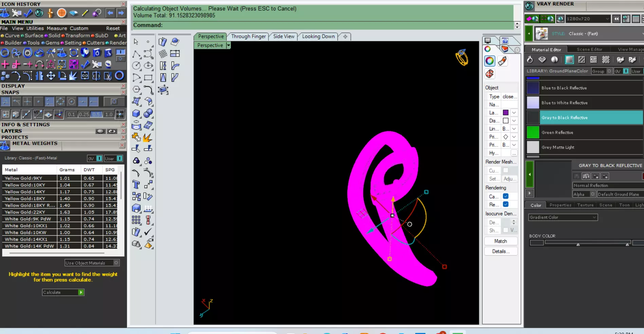Switch to the Through Finger viewport tab

click(249, 36)
